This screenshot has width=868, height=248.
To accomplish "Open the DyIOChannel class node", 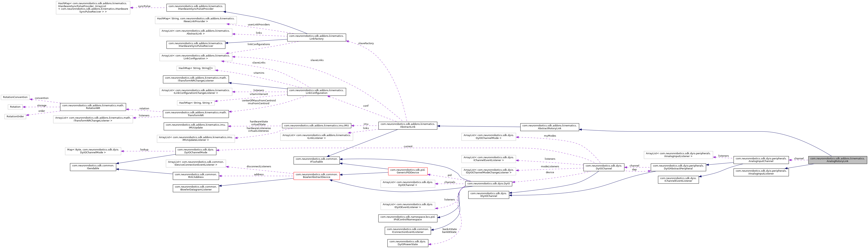I will [603, 167].
